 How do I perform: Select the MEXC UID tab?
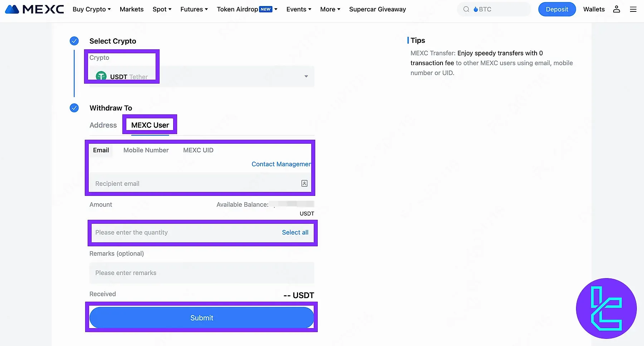[x=198, y=150]
